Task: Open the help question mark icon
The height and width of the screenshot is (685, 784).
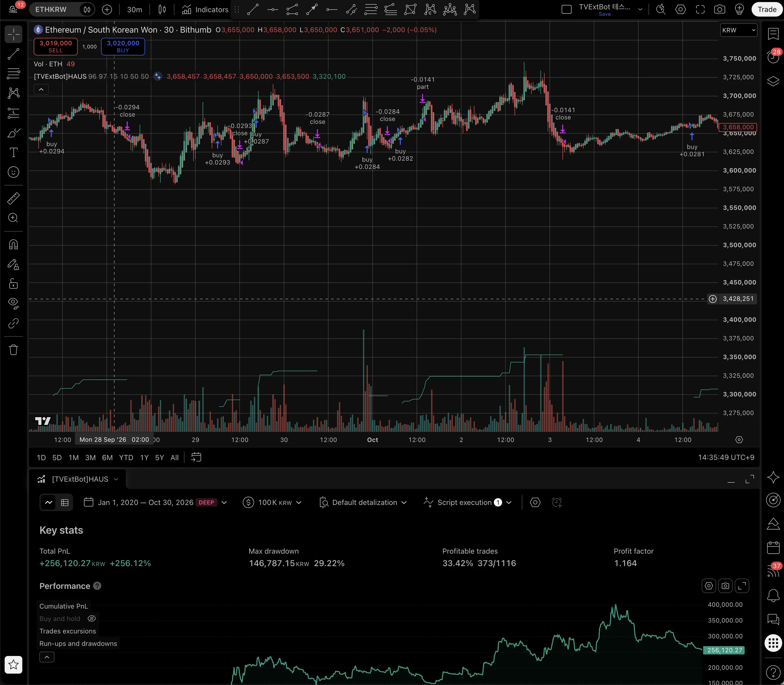Action: pos(773,672)
